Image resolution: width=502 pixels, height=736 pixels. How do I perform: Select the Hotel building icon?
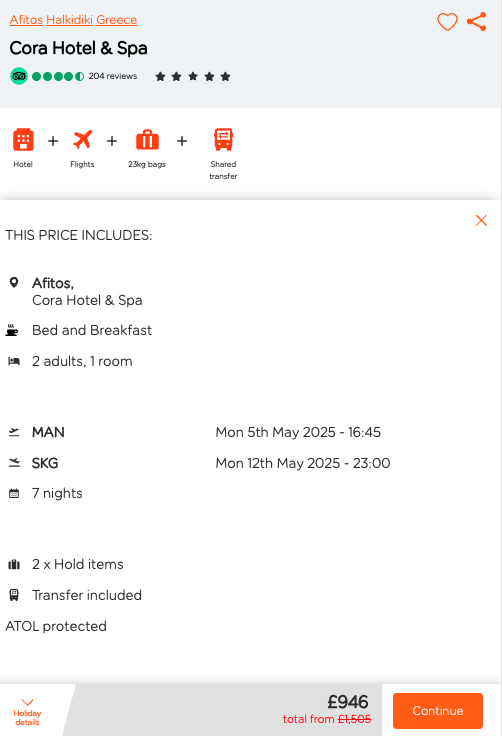(x=23, y=139)
